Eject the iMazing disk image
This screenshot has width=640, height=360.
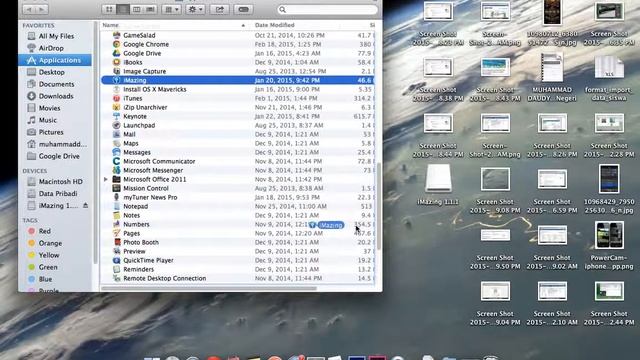(x=85, y=206)
